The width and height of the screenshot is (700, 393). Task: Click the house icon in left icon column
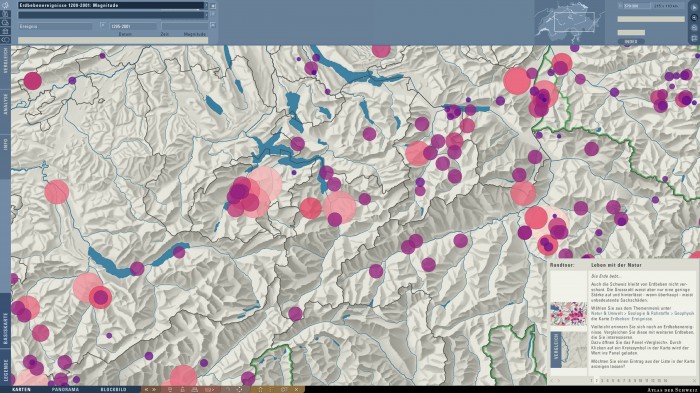tap(5, 31)
